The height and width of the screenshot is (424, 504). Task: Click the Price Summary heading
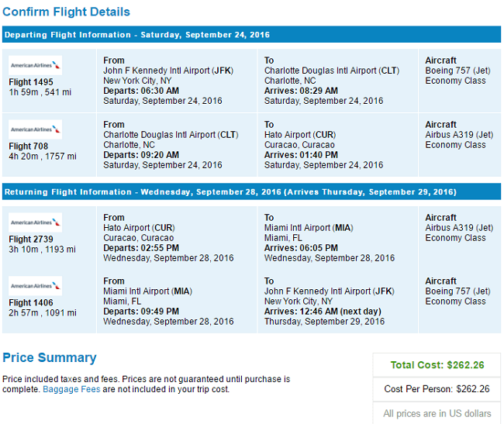click(x=50, y=358)
